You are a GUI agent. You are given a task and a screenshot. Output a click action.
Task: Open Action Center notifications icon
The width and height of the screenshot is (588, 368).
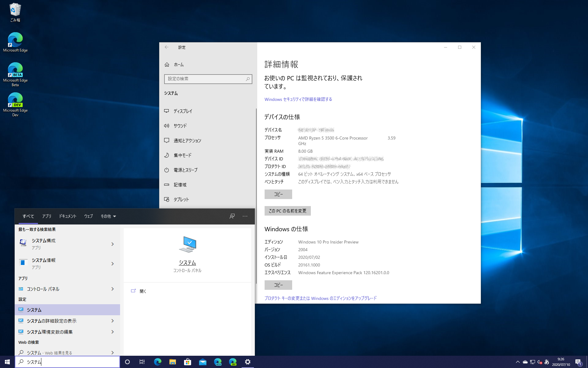(578, 362)
